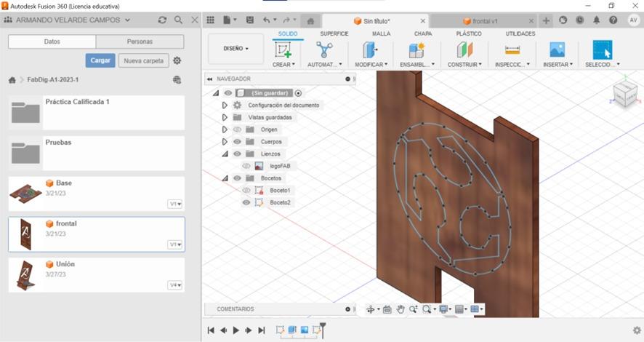
Task: Click the Nueva carpeta button
Action: tap(143, 60)
